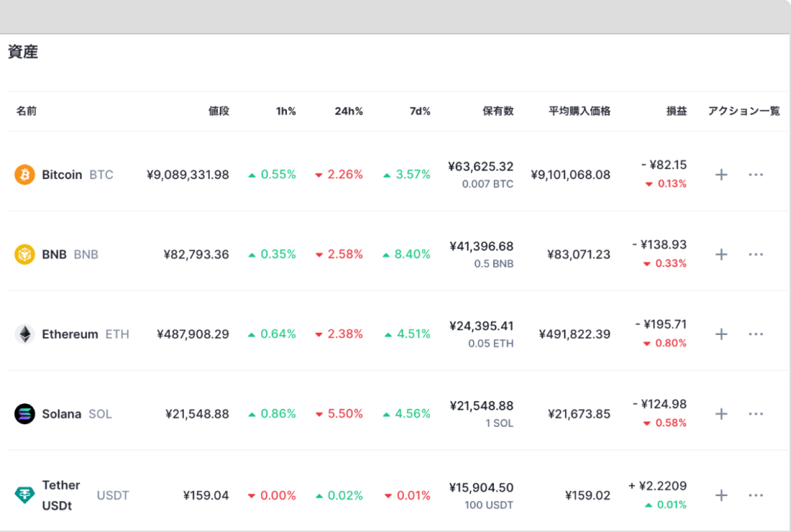Viewport: 791px width, 532px height.
Task: Click the アクション一覧 column header
Action: (744, 111)
